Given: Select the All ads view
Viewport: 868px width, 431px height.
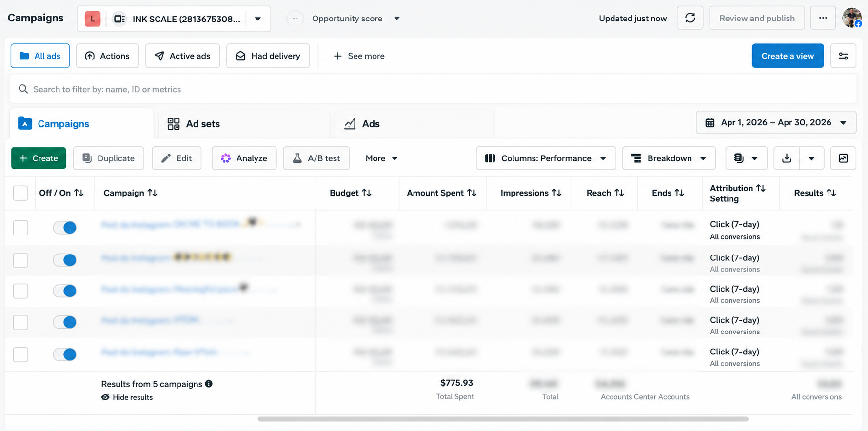Looking at the screenshot, I should click(40, 56).
